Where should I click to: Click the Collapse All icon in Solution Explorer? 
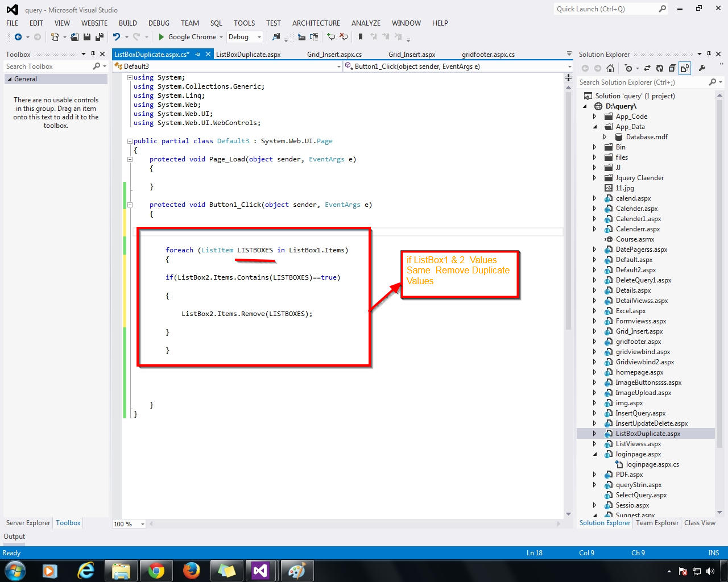pyautogui.click(x=671, y=68)
